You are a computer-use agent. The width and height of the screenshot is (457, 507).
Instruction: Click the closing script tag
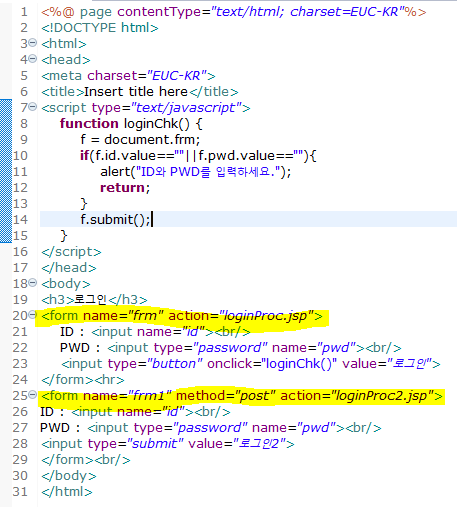click(x=71, y=252)
